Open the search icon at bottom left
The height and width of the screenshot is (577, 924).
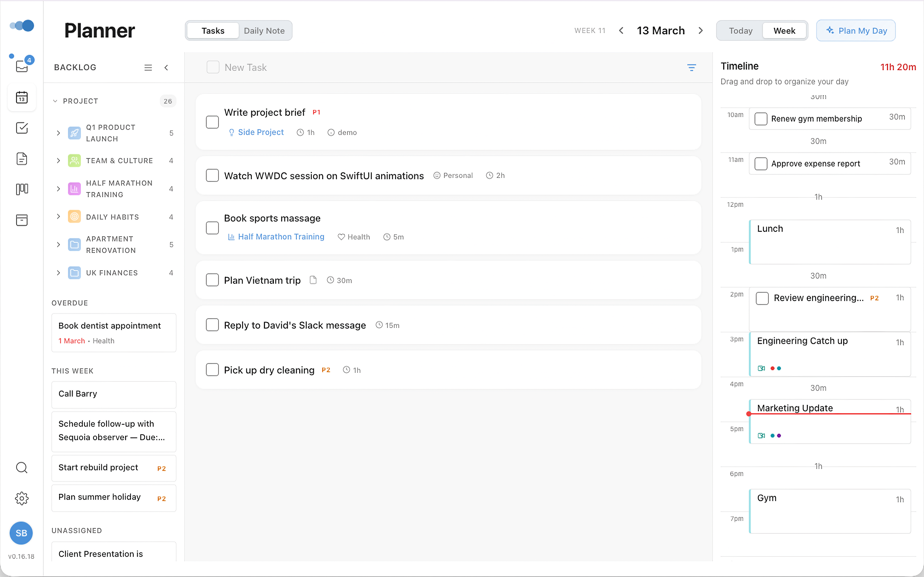pyautogui.click(x=22, y=468)
